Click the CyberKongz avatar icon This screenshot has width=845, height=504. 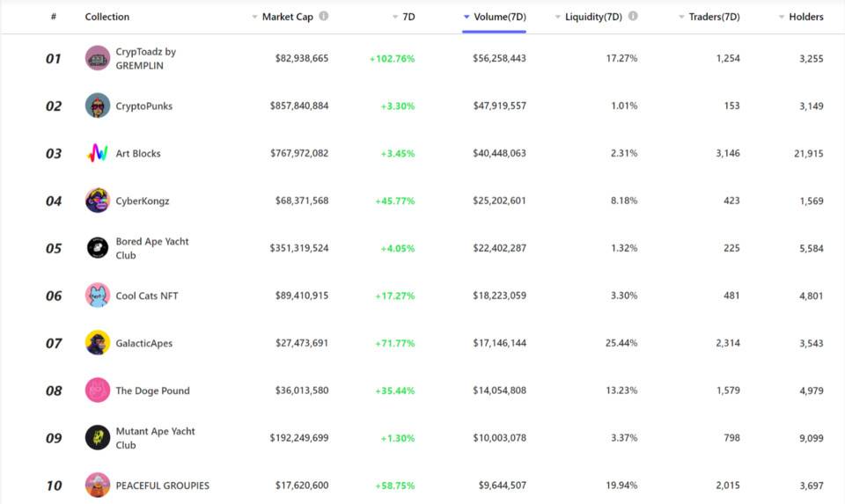pyautogui.click(x=98, y=201)
